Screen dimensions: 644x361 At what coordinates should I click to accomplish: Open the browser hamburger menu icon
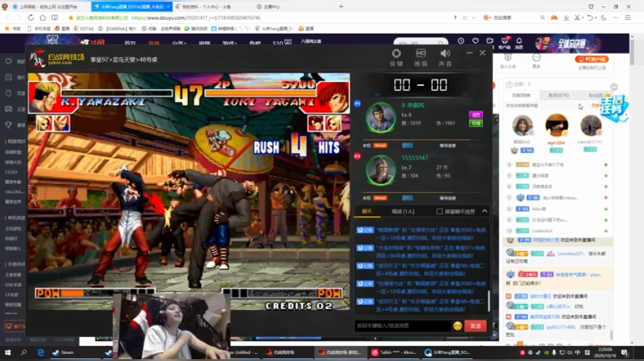pyautogui.click(x=628, y=18)
